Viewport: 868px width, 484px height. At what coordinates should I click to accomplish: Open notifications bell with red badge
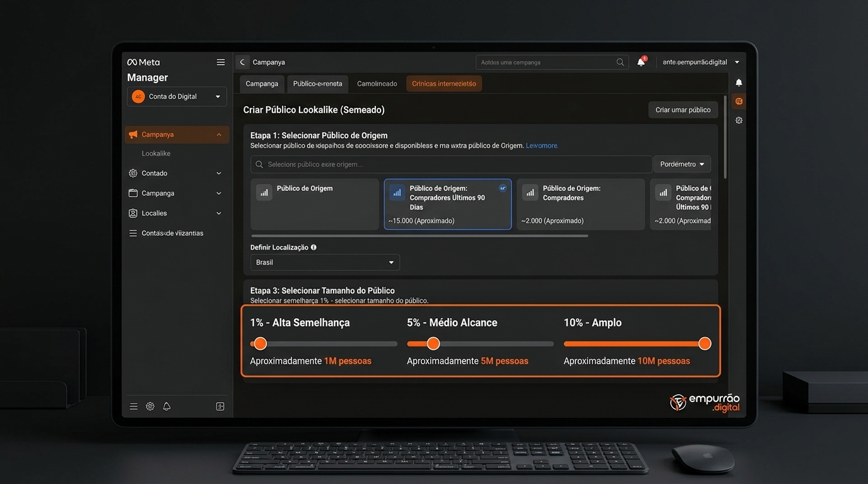coord(642,62)
